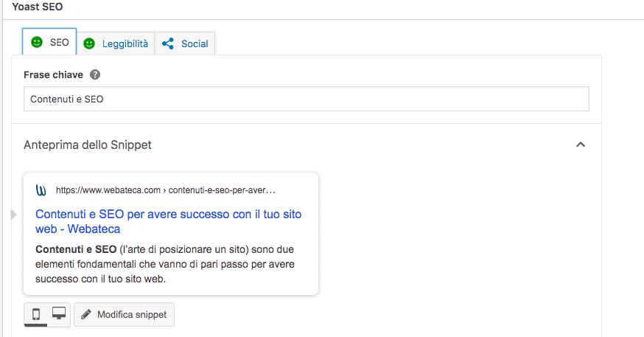Open the Social tab
This screenshot has width=644, height=337.
185,44
